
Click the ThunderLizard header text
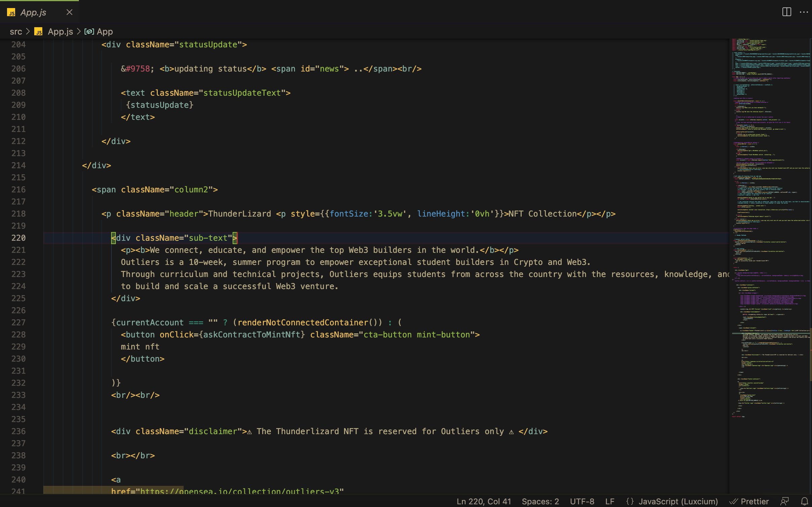pos(240,214)
